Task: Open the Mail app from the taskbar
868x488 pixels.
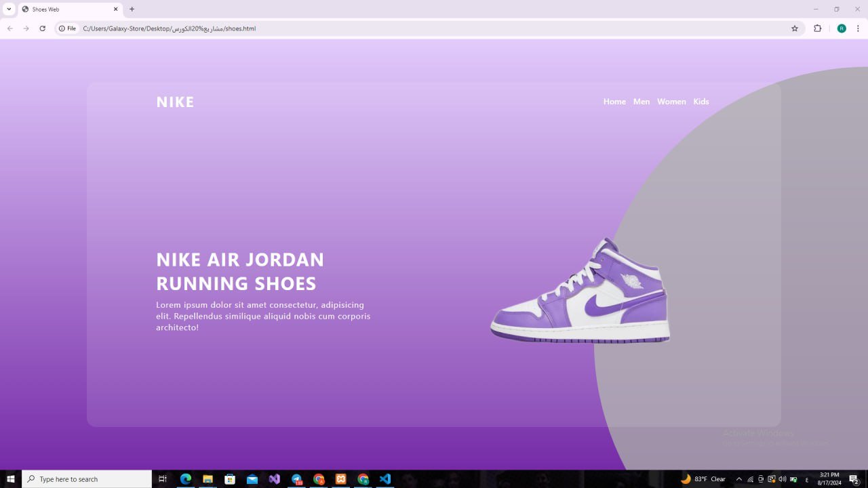Action: (252, 479)
